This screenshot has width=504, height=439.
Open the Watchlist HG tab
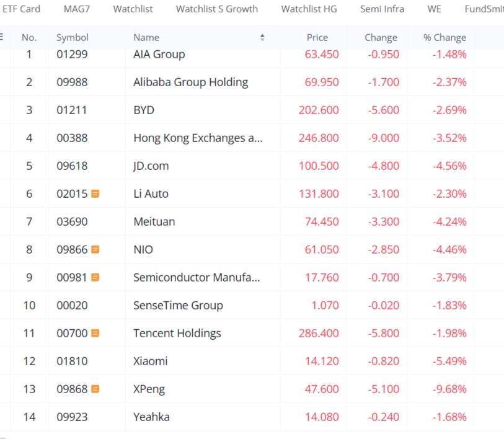point(309,9)
